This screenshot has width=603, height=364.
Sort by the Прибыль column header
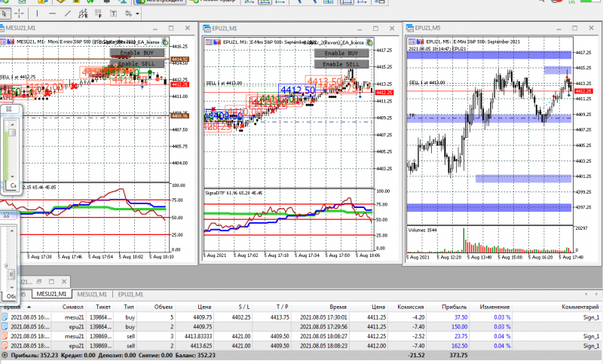coord(448,307)
